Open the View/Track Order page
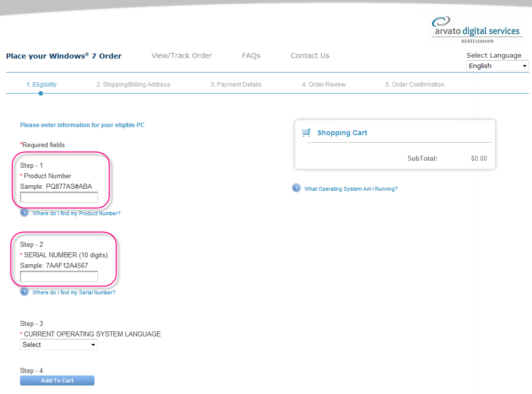532x394 pixels. (181, 56)
